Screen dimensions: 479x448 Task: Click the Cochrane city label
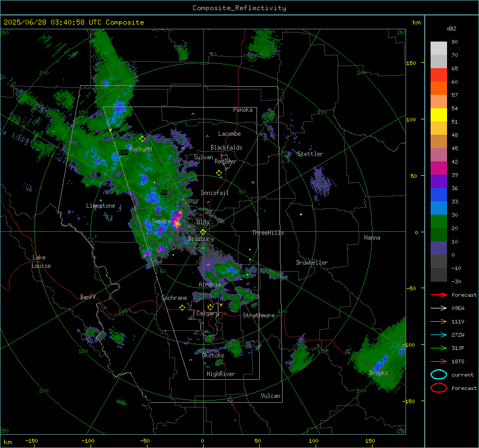(x=174, y=298)
